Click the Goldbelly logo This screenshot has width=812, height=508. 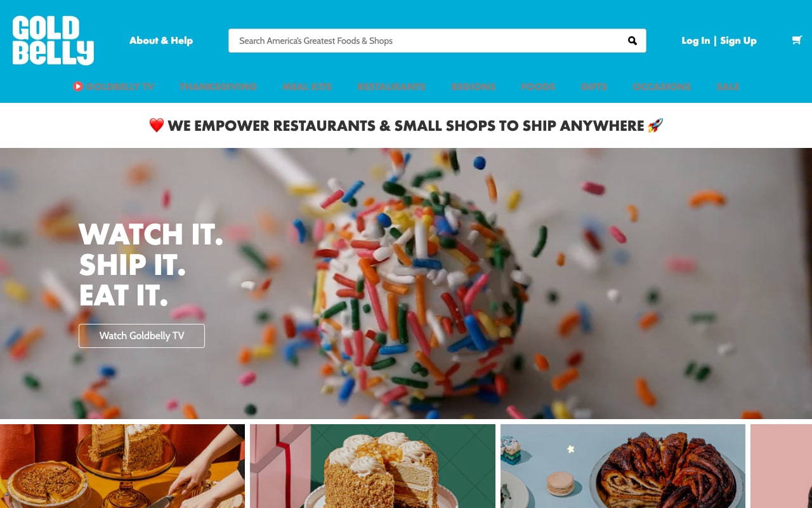[x=53, y=41]
